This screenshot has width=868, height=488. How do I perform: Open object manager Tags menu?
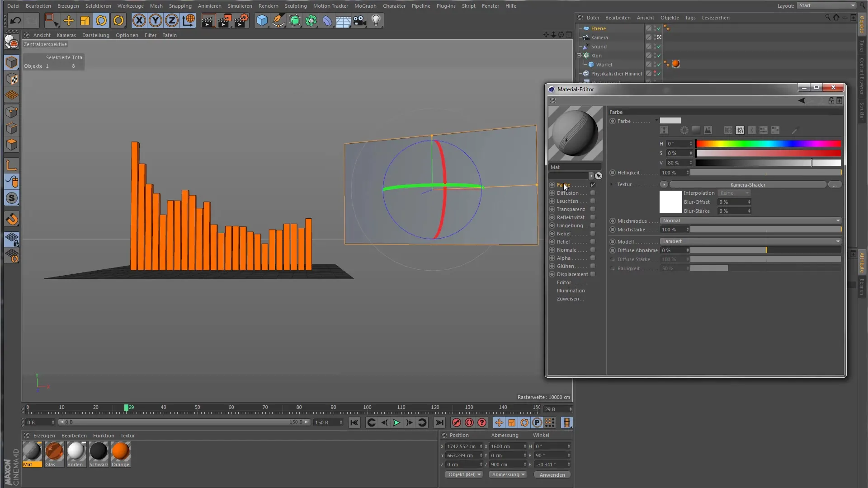690,18
